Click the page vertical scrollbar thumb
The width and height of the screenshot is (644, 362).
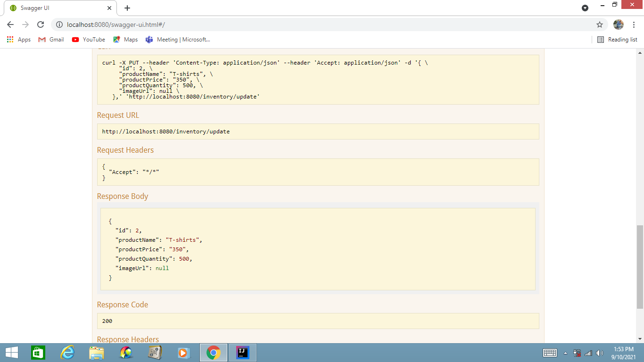coord(640,266)
